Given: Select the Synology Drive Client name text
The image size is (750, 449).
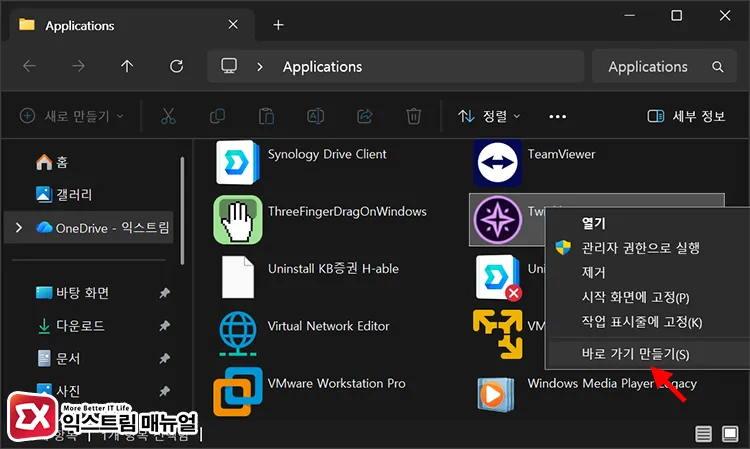Looking at the screenshot, I should [327, 154].
